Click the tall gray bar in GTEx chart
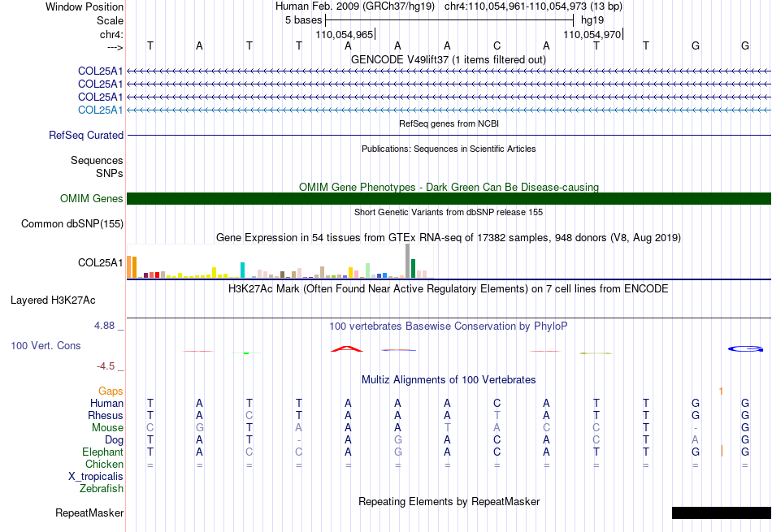This screenshot has height=532, width=772. point(408,261)
